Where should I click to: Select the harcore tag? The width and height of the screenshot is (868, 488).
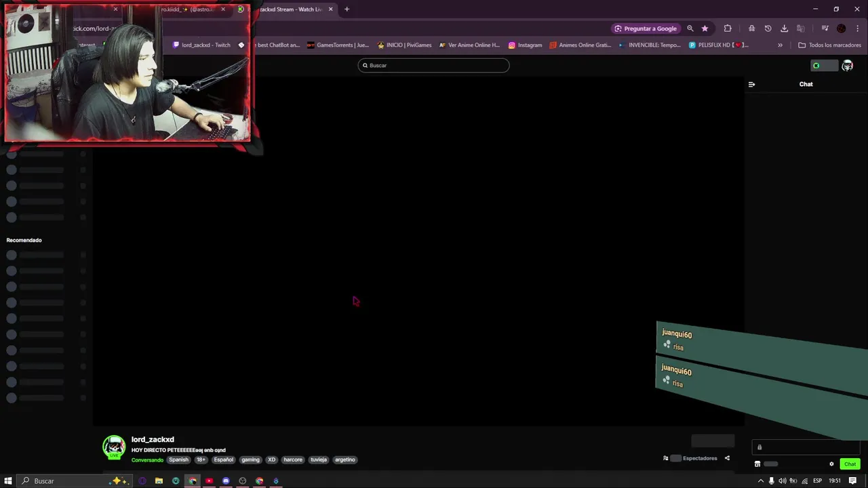[293, 460]
